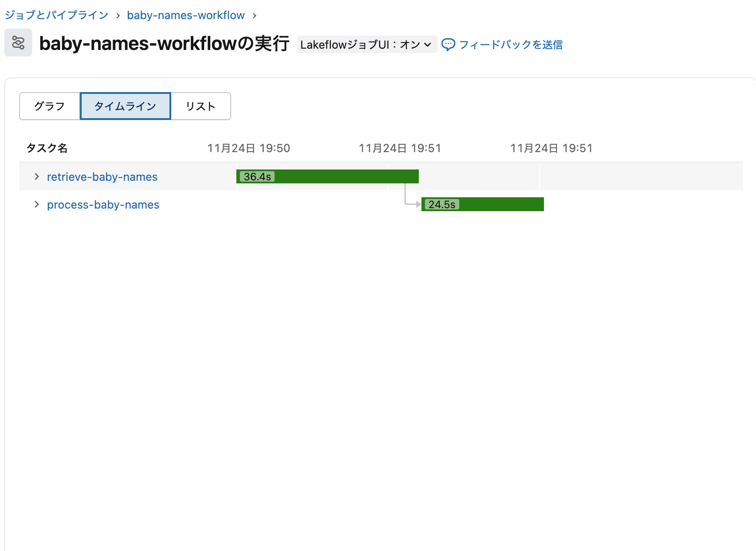Click the progress bar of process-baby-names
This screenshot has height=551, width=756.
(482, 204)
